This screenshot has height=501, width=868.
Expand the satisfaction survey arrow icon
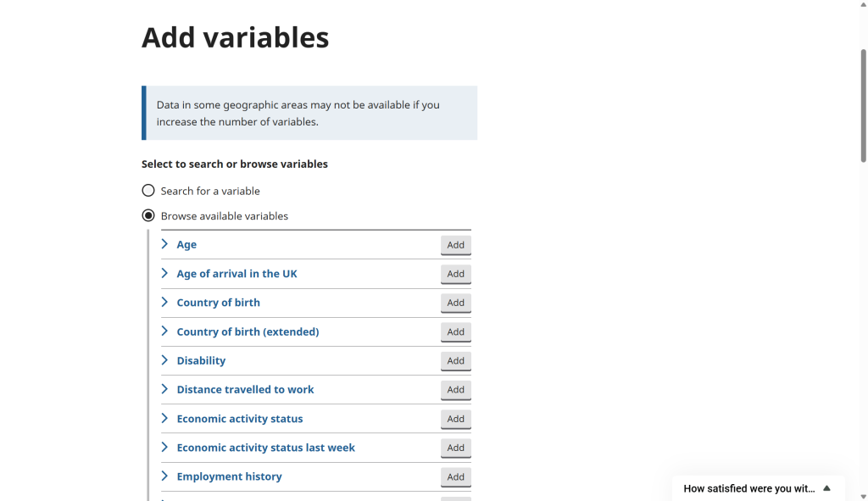[x=826, y=488]
